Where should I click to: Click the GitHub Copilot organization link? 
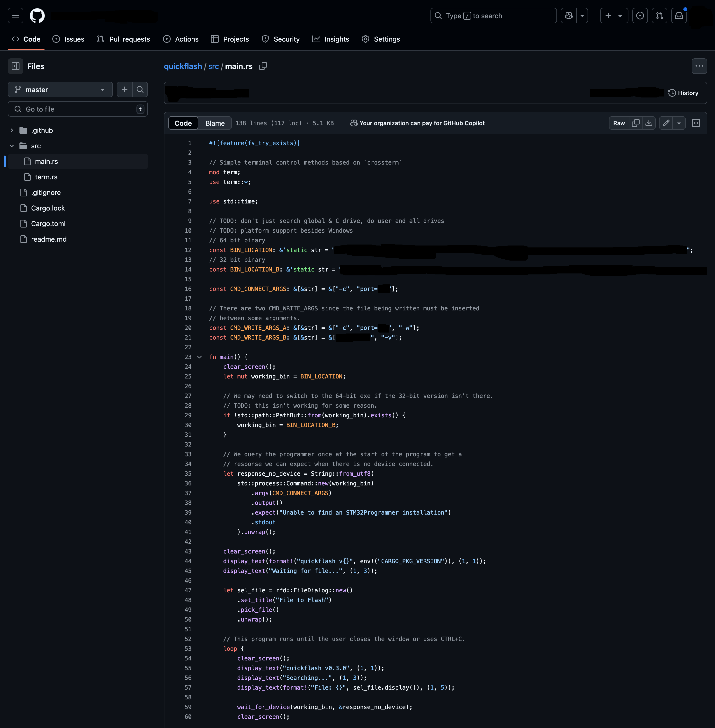coord(417,123)
